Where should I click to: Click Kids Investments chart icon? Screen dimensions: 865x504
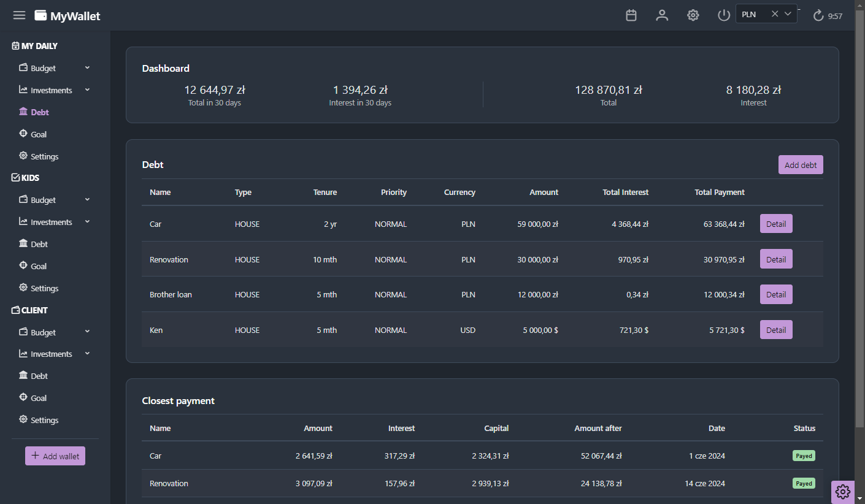(23, 222)
